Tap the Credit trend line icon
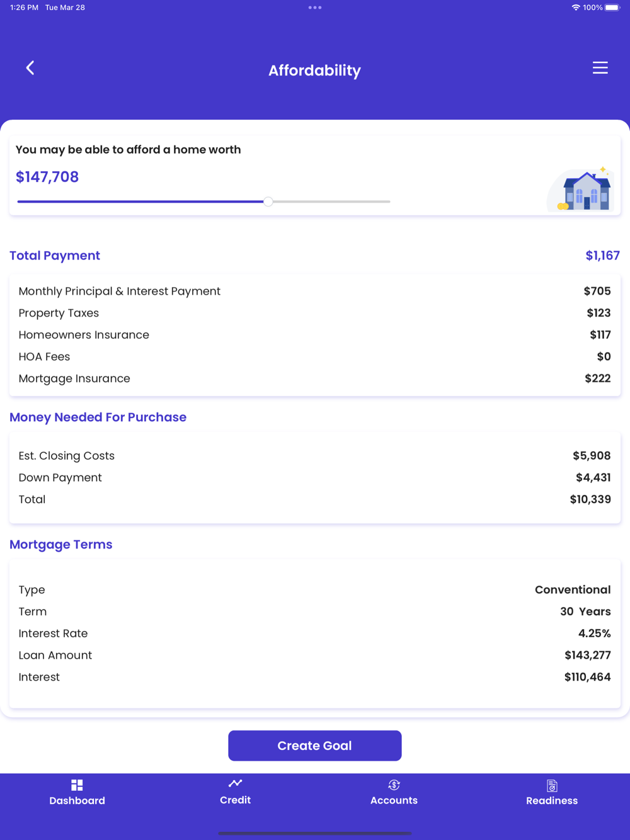 (235, 783)
